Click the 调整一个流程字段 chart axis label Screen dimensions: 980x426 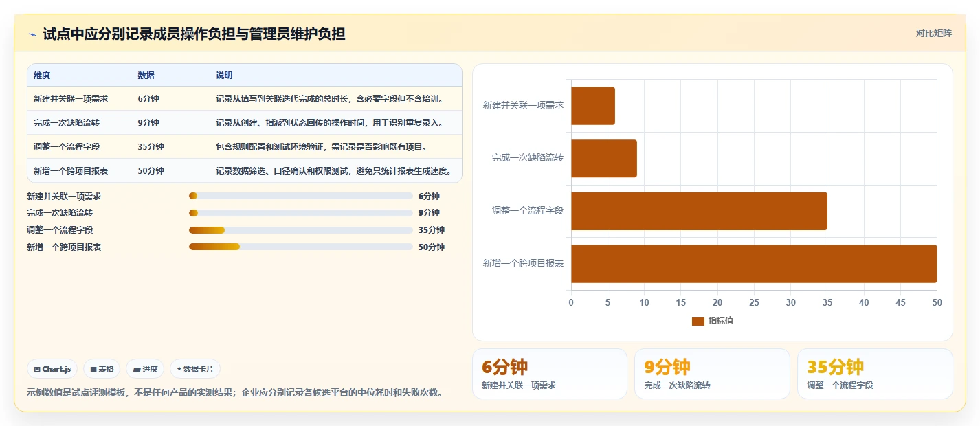[x=527, y=211]
